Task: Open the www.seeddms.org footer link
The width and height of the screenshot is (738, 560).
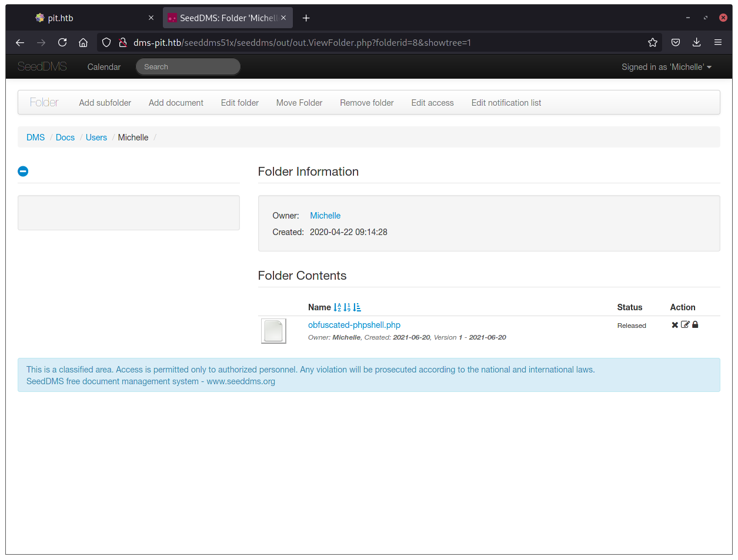Action: (241, 381)
